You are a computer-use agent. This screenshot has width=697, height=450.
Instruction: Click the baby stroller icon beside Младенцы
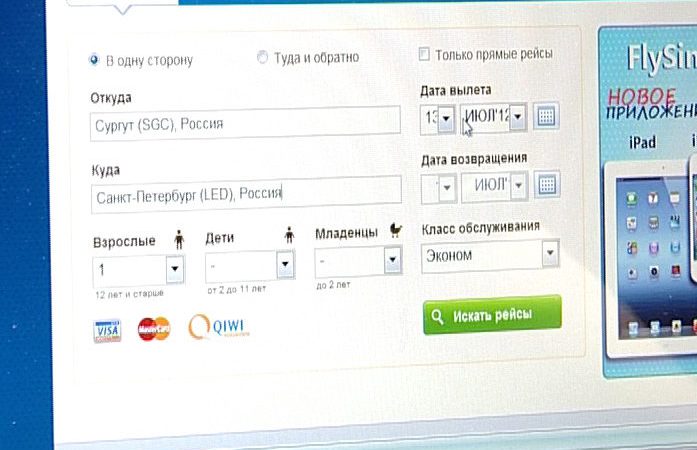(395, 230)
